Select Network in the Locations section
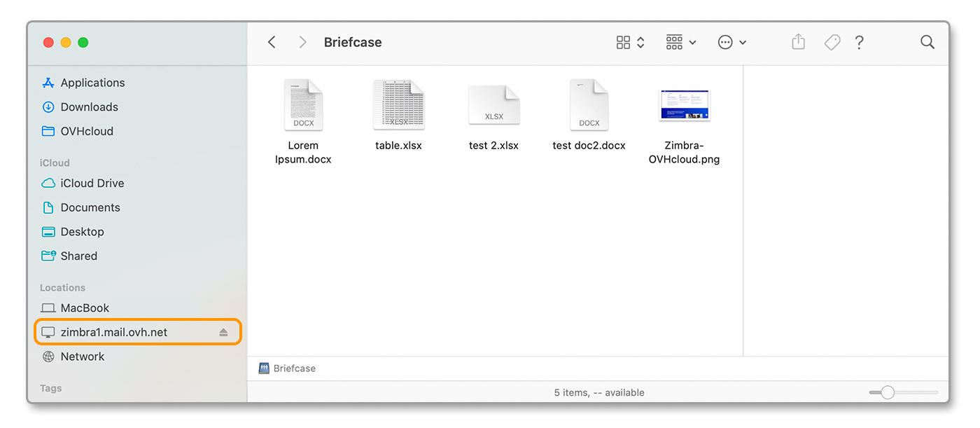Image resolution: width=980 pixels, height=428 pixels. 82,357
